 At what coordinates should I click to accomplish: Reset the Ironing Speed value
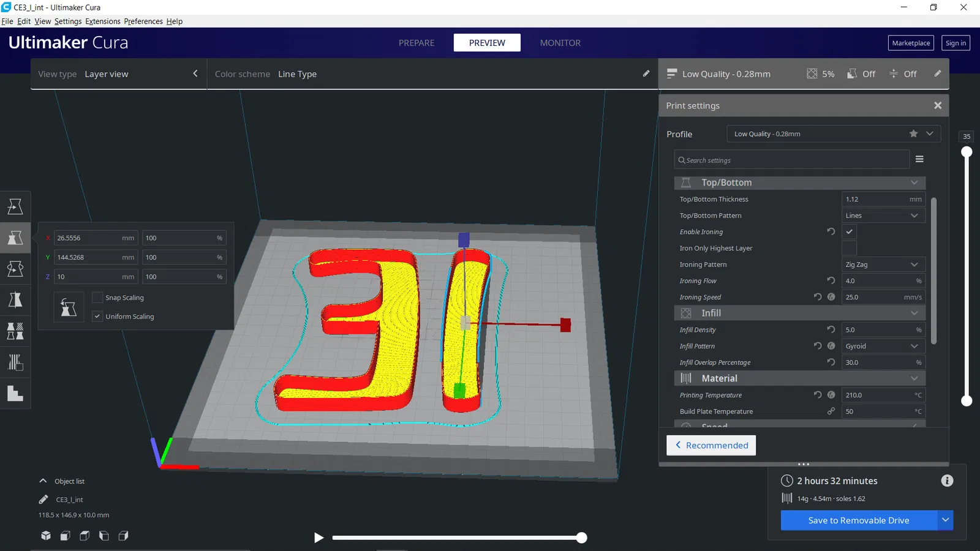coord(818,297)
